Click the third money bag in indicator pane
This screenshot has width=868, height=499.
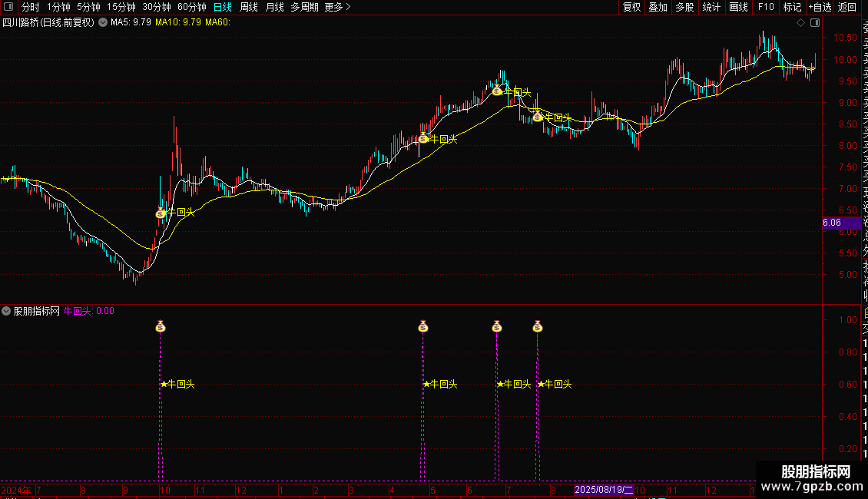[497, 326]
